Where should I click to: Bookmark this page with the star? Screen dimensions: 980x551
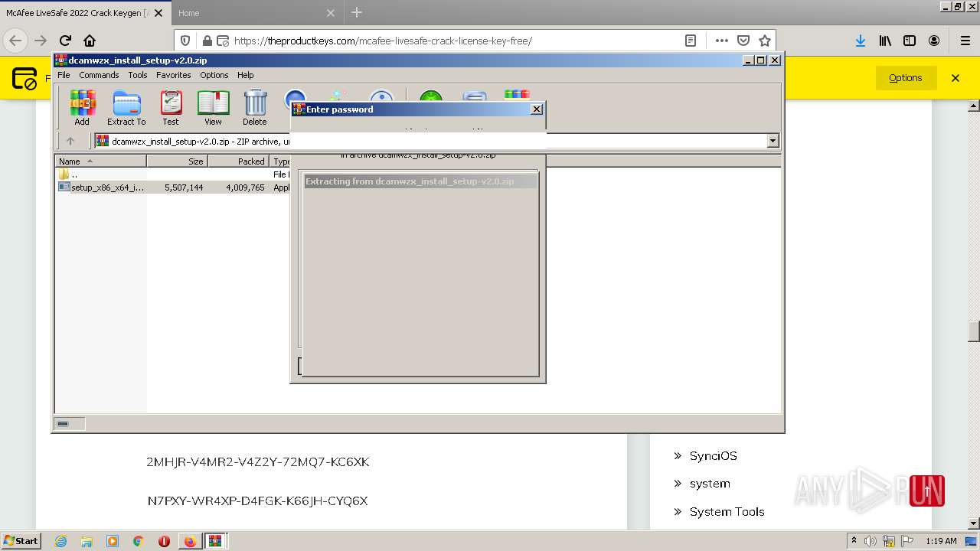(x=764, y=41)
